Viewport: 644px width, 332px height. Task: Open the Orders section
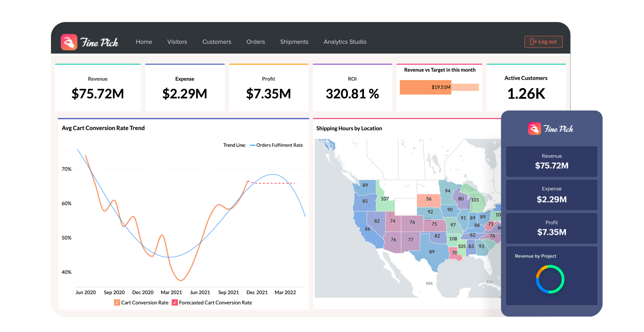click(x=255, y=42)
